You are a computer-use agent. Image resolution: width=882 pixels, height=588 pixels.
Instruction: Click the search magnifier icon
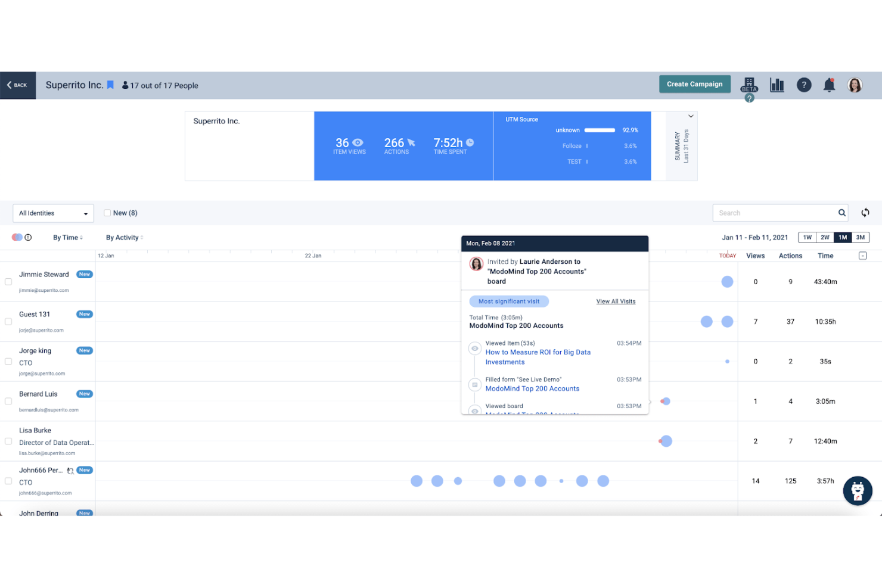click(x=841, y=213)
